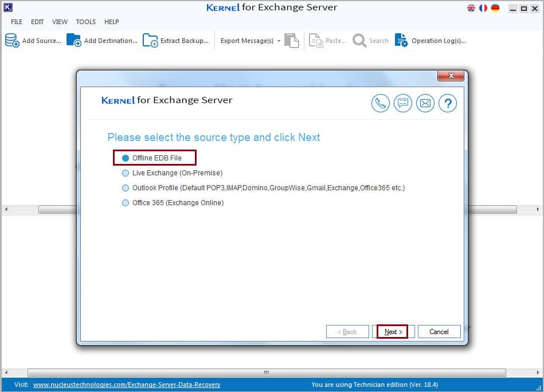
Task: Open the nucleustechnologies.com recovery link
Action: click(127, 385)
